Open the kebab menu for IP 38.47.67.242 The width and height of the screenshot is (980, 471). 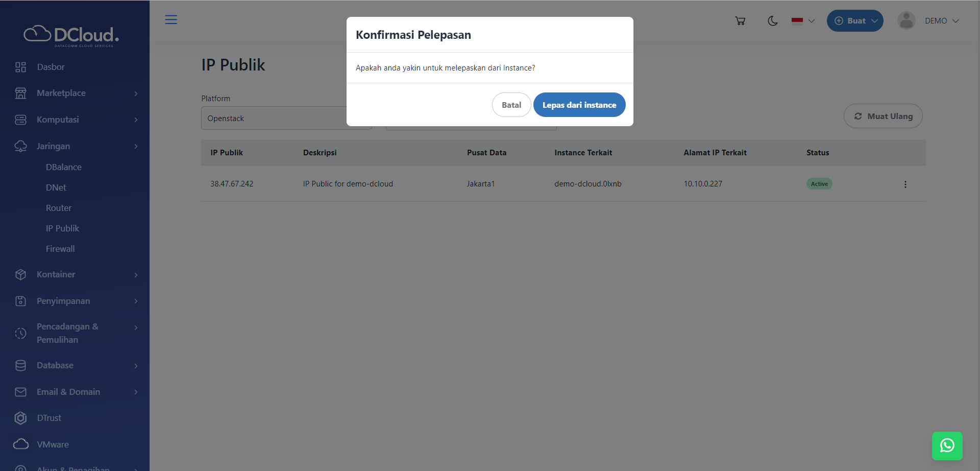pos(905,184)
